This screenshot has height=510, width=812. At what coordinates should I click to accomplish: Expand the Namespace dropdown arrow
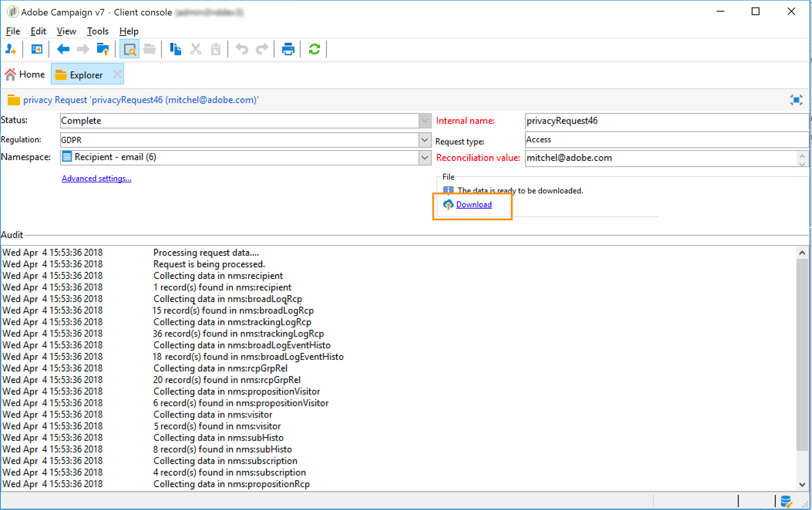pyautogui.click(x=424, y=158)
